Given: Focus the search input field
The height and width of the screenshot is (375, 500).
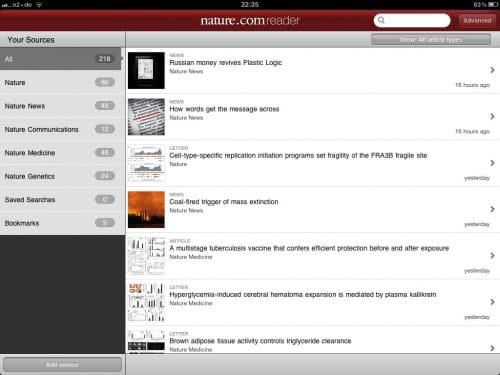Looking at the screenshot, I should pos(412,20).
